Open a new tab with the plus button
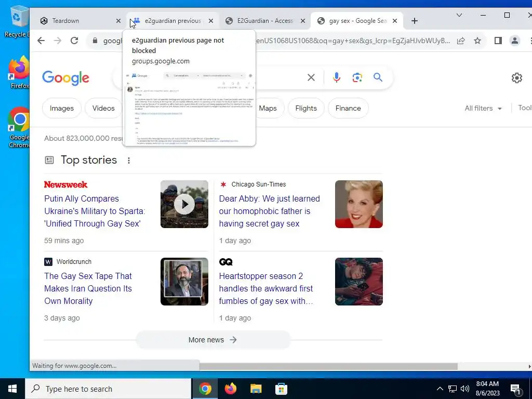This screenshot has height=399, width=532. [x=414, y=21]
